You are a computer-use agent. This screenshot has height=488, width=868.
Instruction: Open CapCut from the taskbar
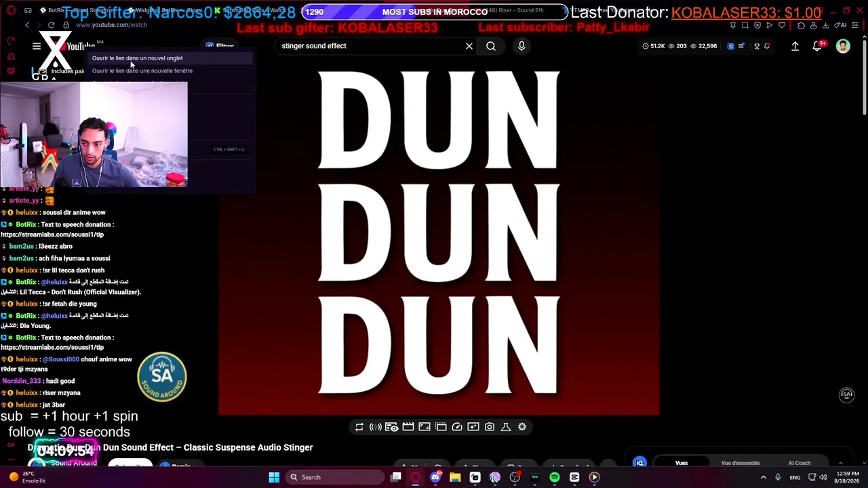(574, 477)
